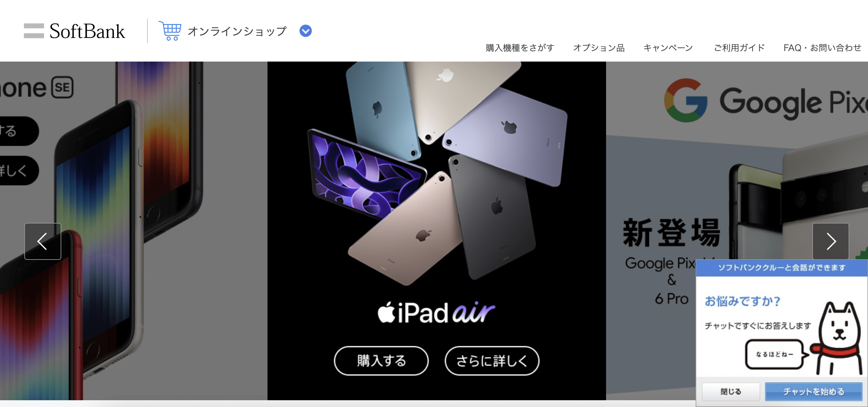
Task: Select the iPhone SE banner slide
Action: tap(134, 231)
